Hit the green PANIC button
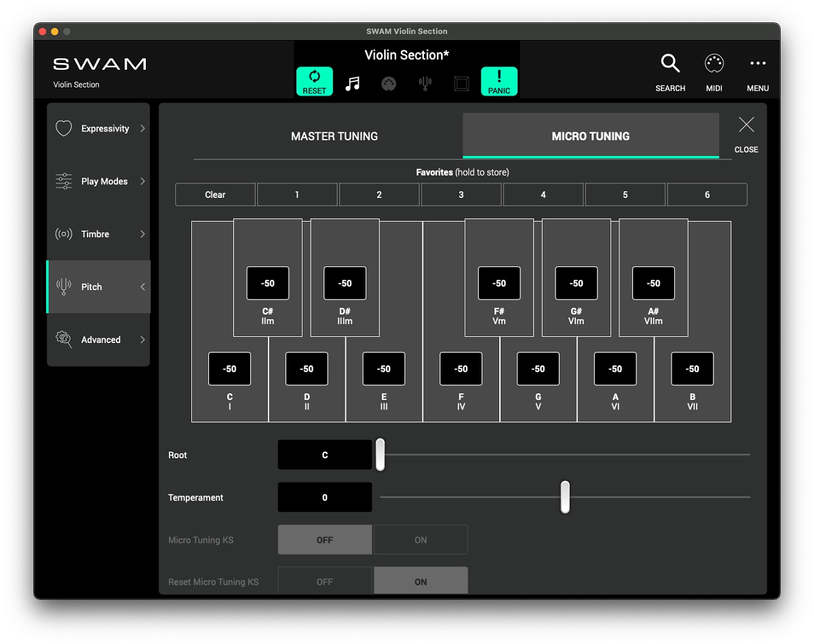The image size is (814, 644). click(499, 81)
